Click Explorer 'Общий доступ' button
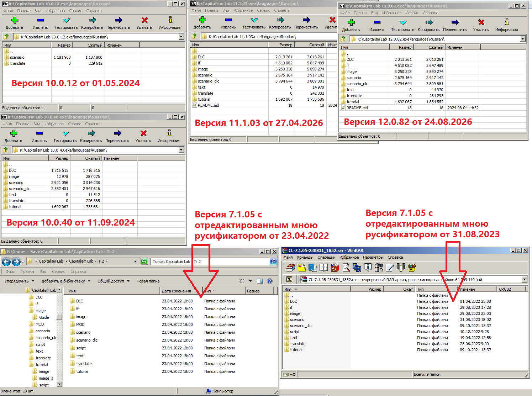Image resolution: width=532 pixels, height=396 pixels. [113, 281]
